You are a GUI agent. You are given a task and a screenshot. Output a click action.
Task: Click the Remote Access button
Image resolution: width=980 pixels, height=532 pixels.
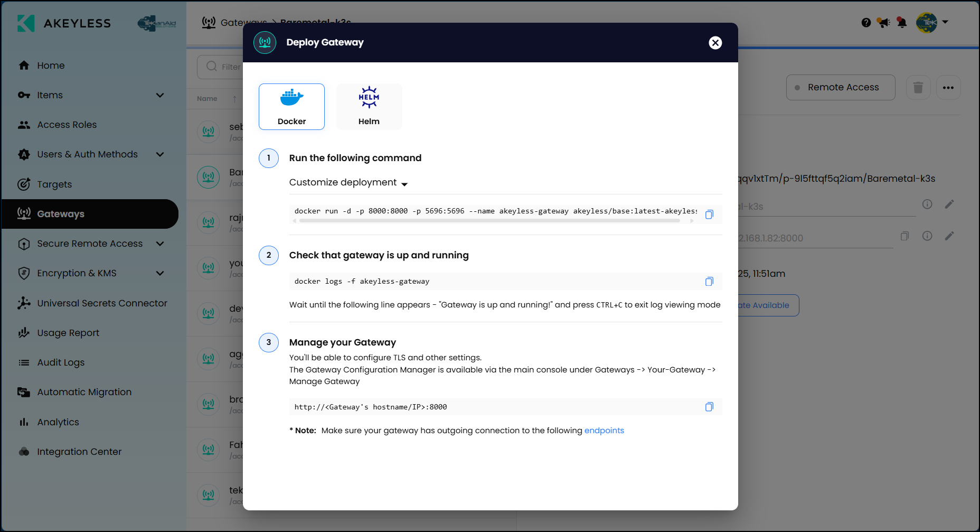click(841, 87)
